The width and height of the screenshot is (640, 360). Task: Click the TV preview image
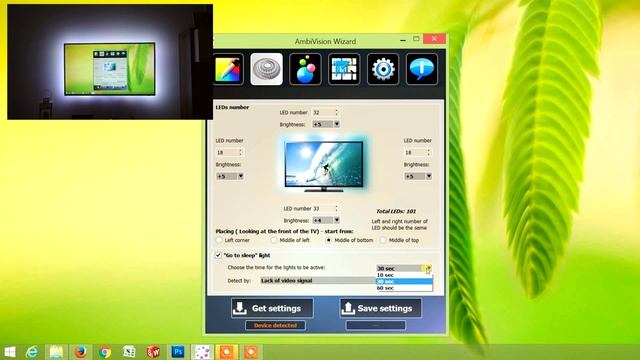(x=324, y=165)
